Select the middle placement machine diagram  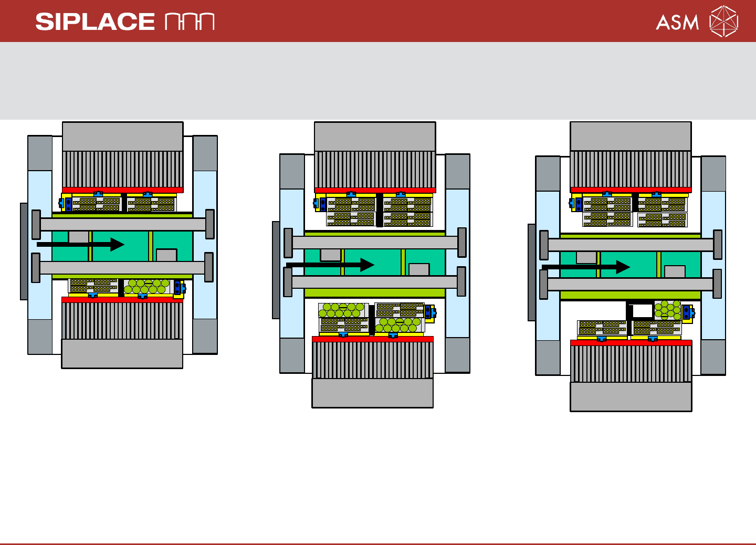click(371, 265)
